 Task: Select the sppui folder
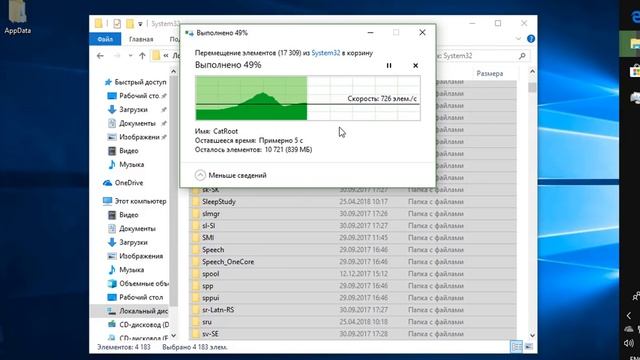(x=211, y=298)
